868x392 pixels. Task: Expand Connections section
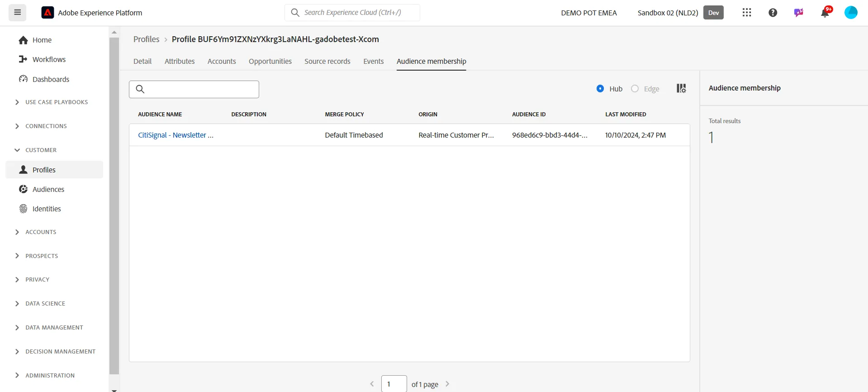pos(41,126)
